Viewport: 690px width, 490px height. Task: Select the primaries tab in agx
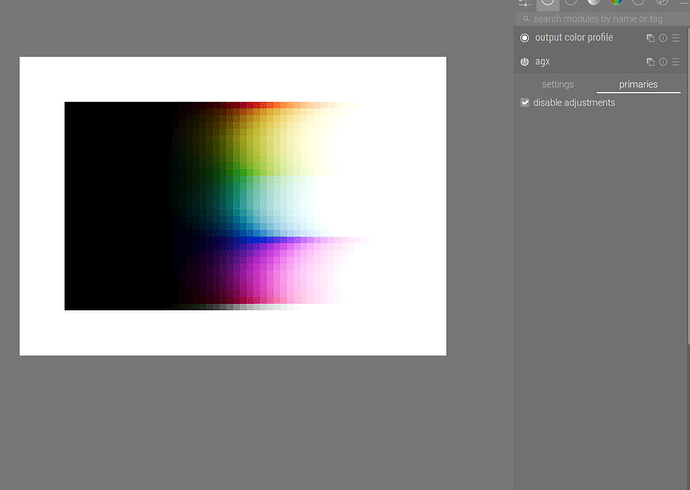click(638, 85)
